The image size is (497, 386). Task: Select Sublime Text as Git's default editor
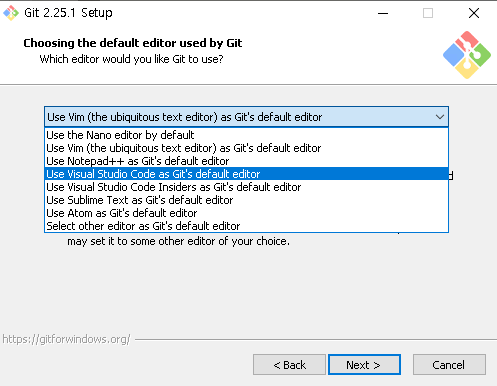(246, 200)
